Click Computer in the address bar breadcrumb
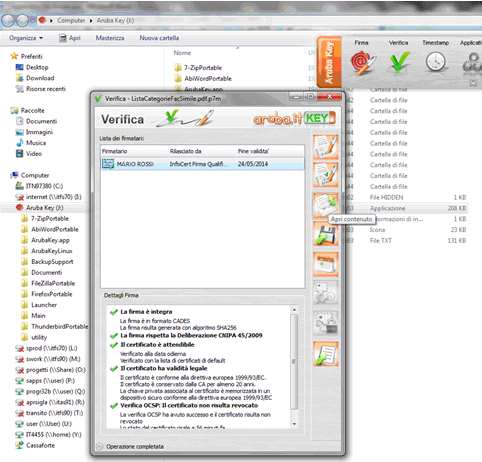The image size is (482, 462). point(71,21)
